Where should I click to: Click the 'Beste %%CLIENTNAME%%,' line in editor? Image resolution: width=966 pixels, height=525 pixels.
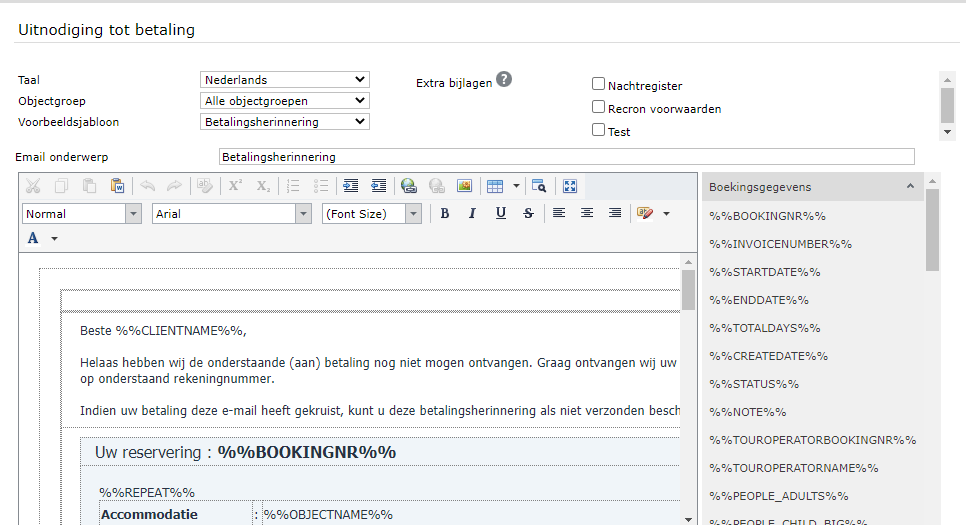coord(163,331)
